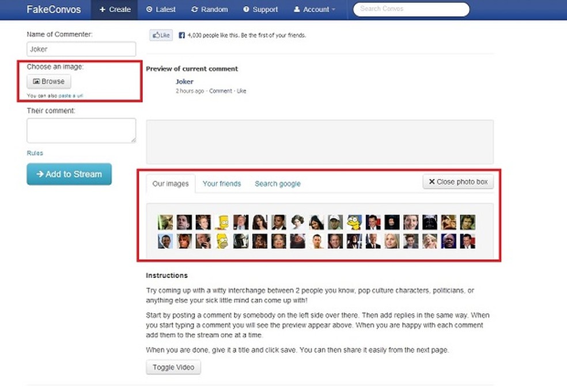Switch to the Your friends tab

tap(222, 184)
